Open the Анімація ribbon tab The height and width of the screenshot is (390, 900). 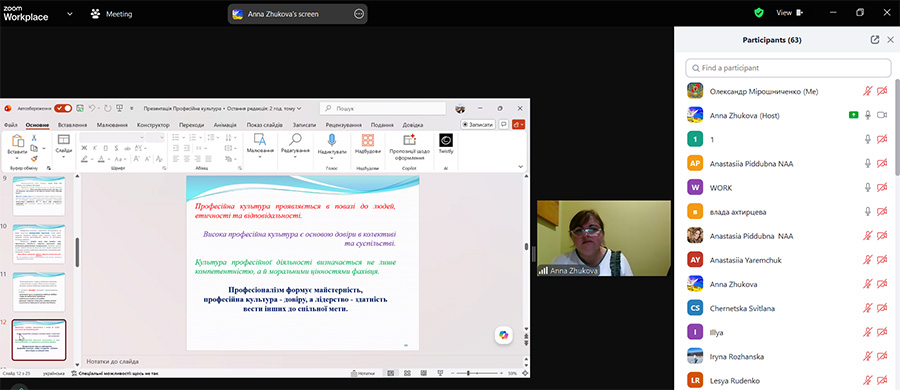(x=224, y=125)
